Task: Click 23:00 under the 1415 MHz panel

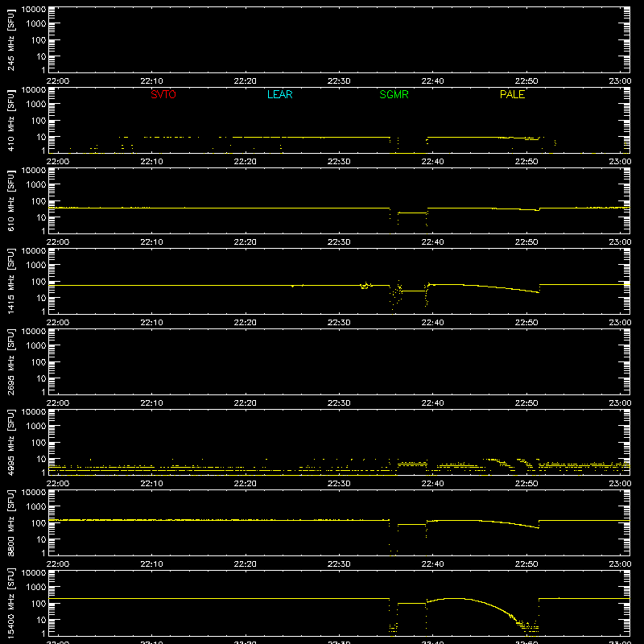Action: pyautogui.click(x=620, y=323)
